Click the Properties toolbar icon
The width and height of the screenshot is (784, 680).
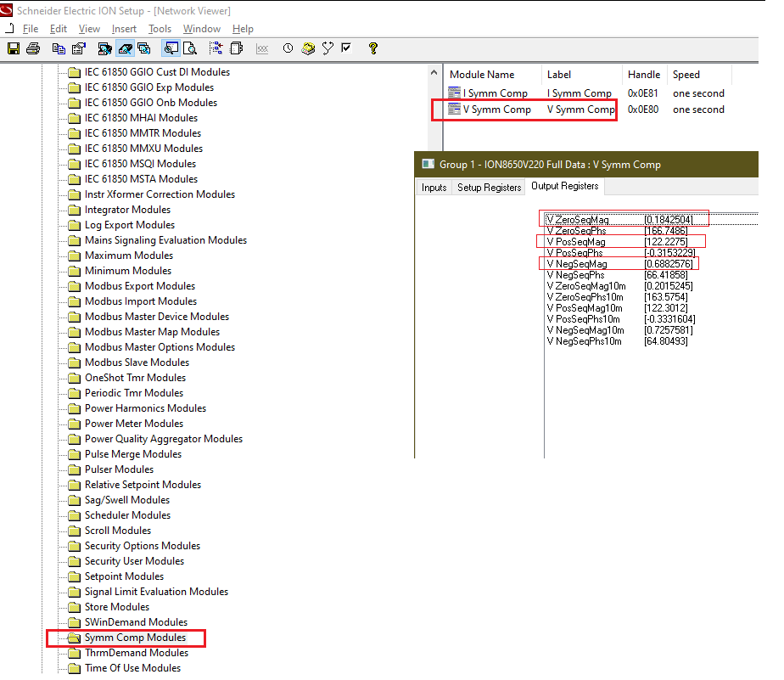point(79,48)
